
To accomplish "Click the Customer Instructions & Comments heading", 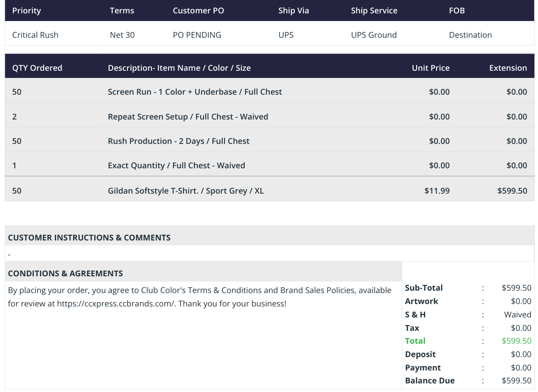I will click(x=89, y=238).
